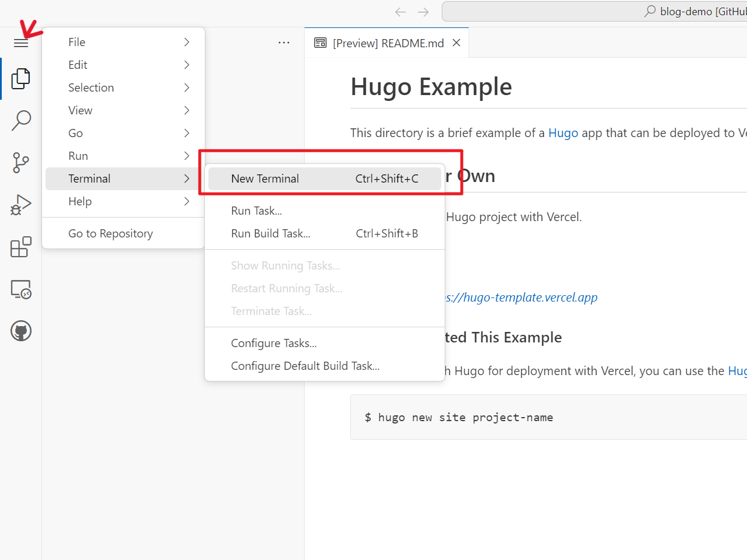Expand View submenu chevron

click(x=187, y=110)
